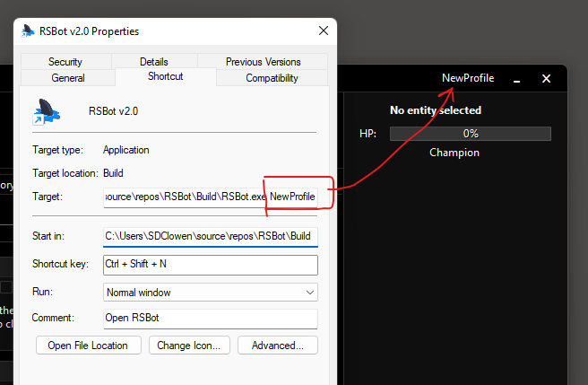Click the Comment field with Open RSBot
Image resolution: width=588 pixels, height=385 pixels.
211,319
